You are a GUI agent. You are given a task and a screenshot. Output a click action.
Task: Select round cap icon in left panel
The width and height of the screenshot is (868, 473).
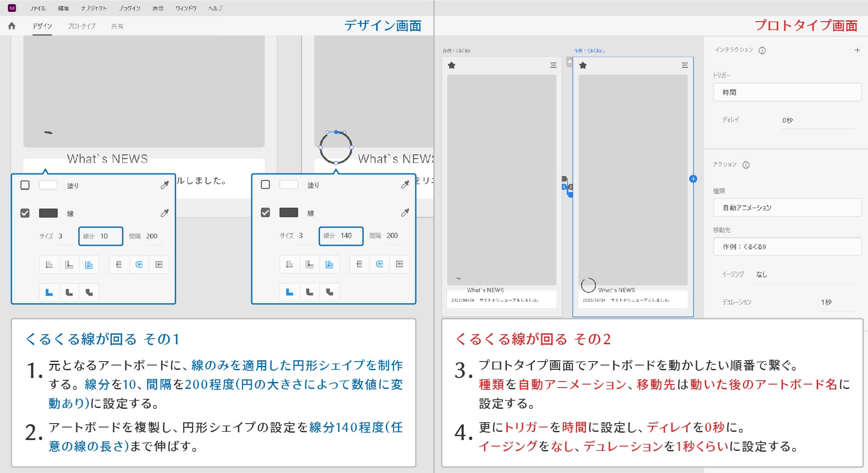point(139,264)
